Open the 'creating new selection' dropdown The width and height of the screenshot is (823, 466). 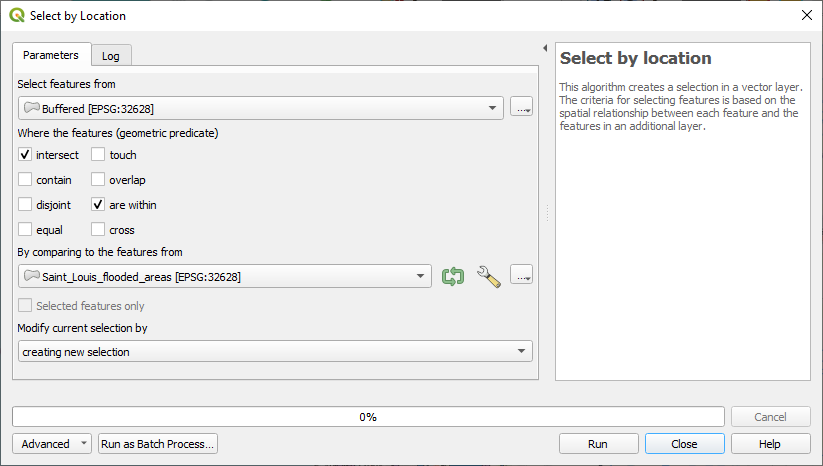275,352
